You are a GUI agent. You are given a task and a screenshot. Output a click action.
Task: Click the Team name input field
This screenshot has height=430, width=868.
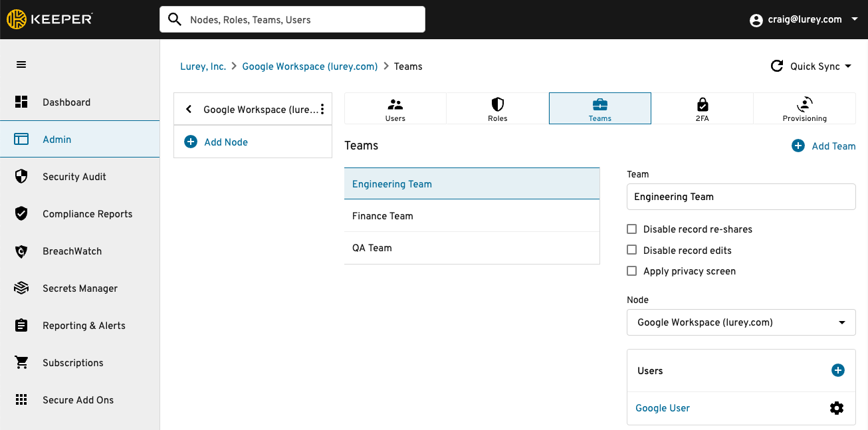point(740,197)
